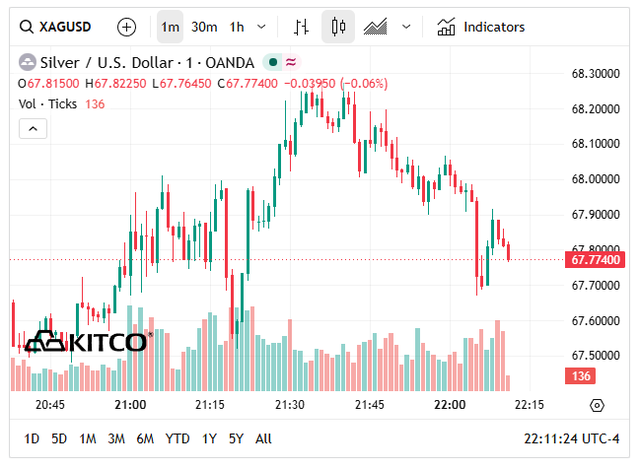
Task: Select the 30m interval
Action: pos(204,27)
